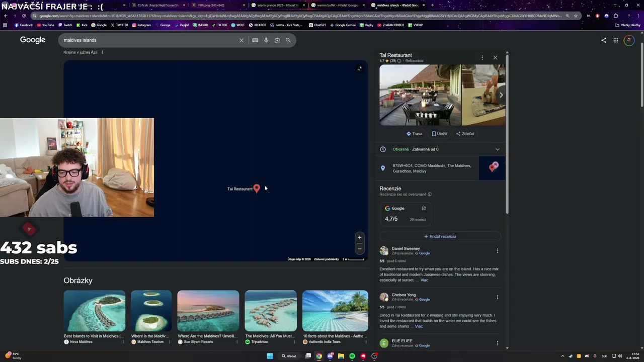Image resolution: width=644 pixels, height=362 pixels.
Task: Expand Daniel Sweeney's review with Viac
Action: click(424, 280)
